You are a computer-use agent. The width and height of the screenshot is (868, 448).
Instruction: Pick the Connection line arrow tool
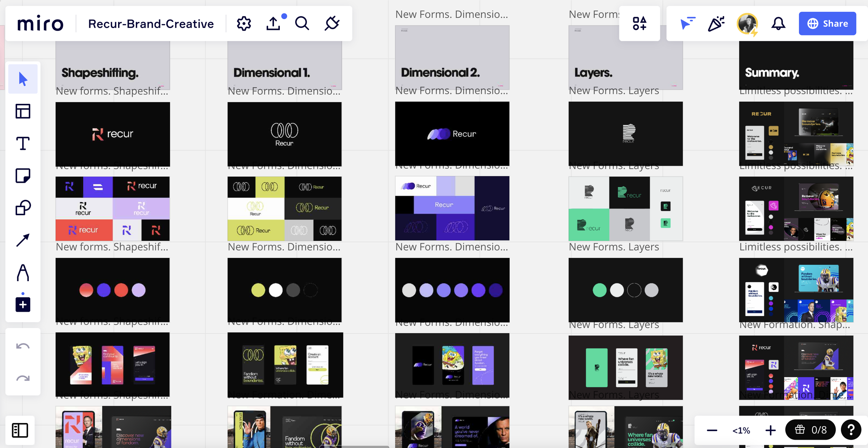coord(23,240)
